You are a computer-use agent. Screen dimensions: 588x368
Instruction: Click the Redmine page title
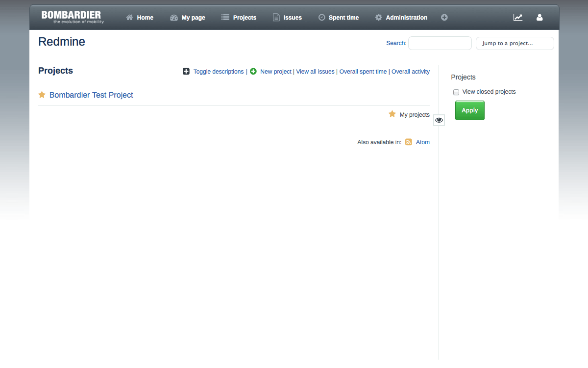coord(62,42)
